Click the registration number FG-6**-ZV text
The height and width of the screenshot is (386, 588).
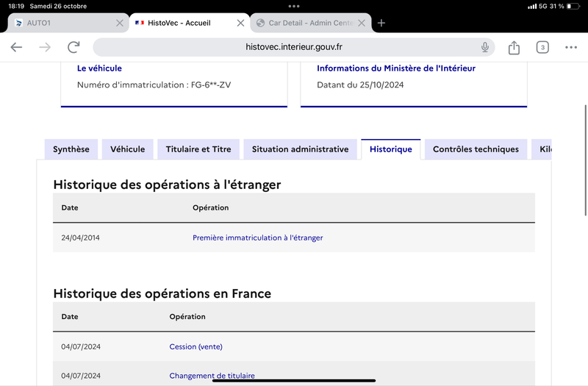click(211, 85)
